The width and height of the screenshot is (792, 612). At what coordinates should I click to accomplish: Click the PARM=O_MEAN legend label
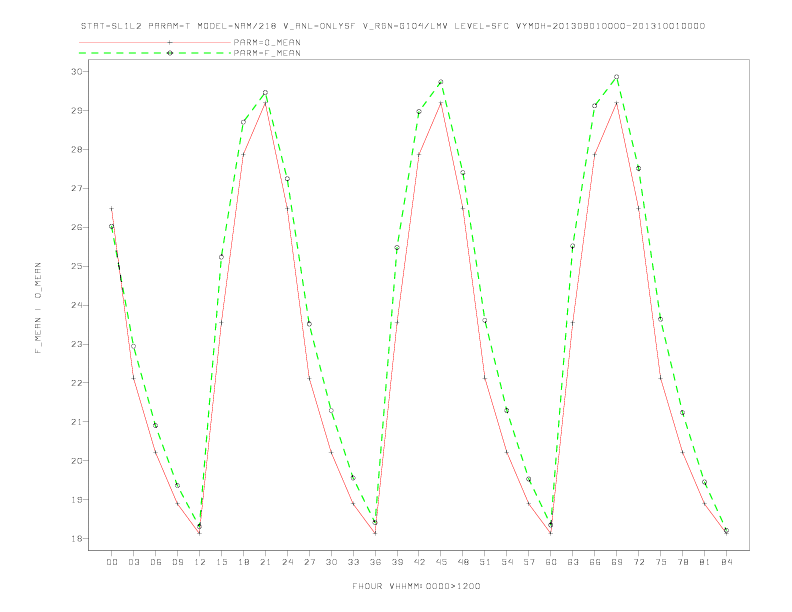click(x=267, y=42)
